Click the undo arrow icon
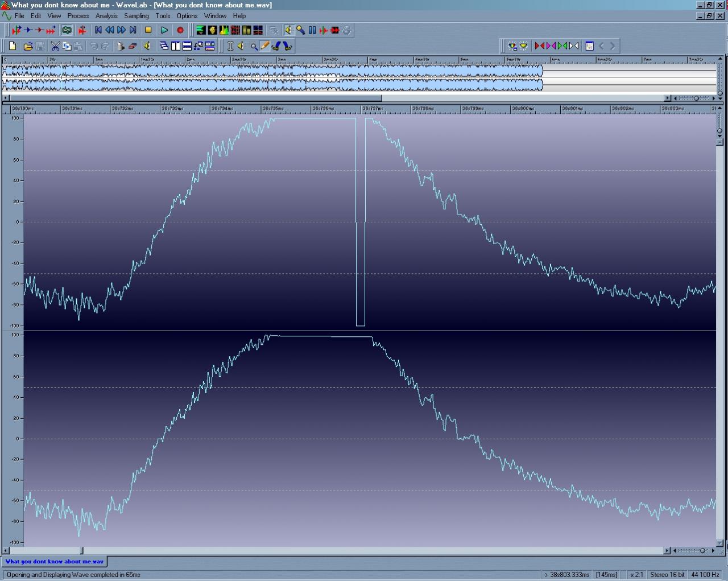Screen dimensions: 728x581 (94, 46)
